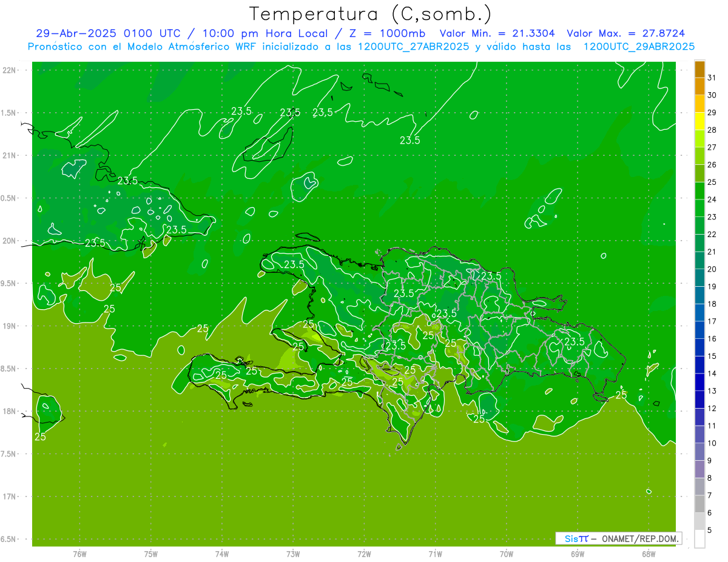Pick the gray legend swatch between 6 and 7

(x=699, y=504)
